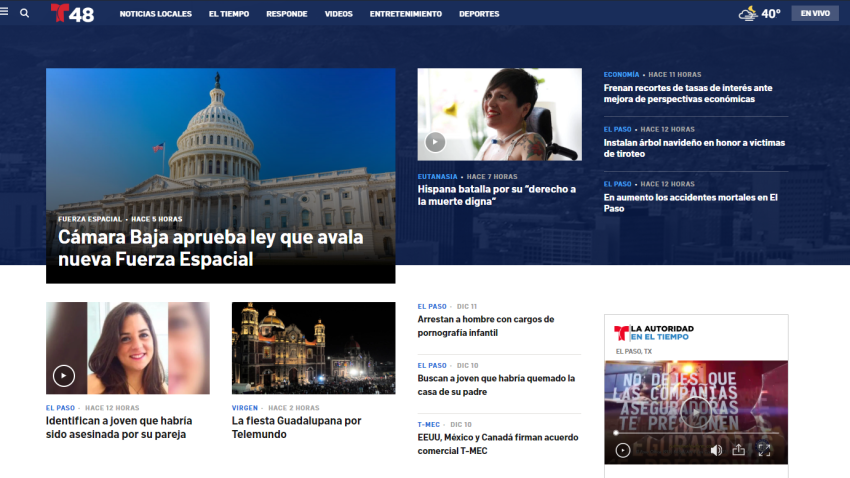This screenshot has height=478, width=850.
Task: Play the murdered young woman video
Action: tap(63, 376)
